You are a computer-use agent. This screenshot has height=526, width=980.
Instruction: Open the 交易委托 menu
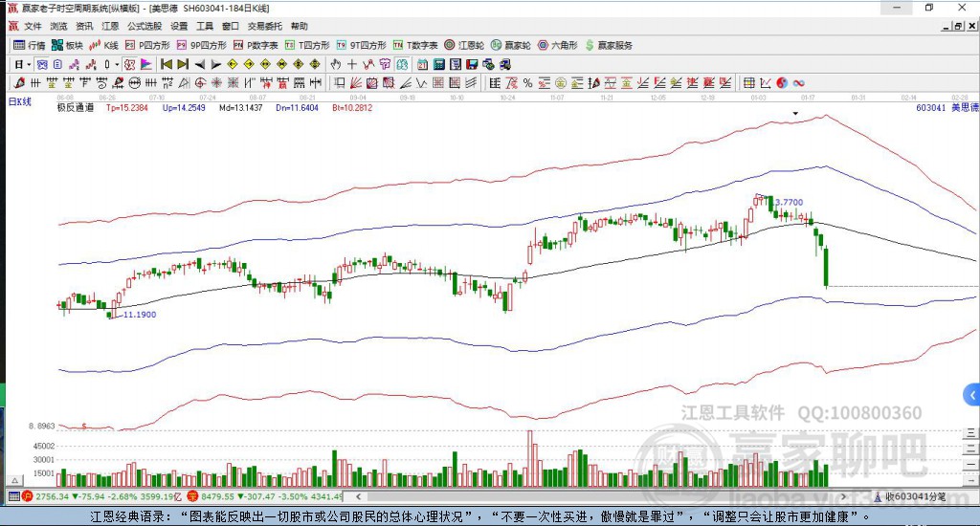click(265, 26)
